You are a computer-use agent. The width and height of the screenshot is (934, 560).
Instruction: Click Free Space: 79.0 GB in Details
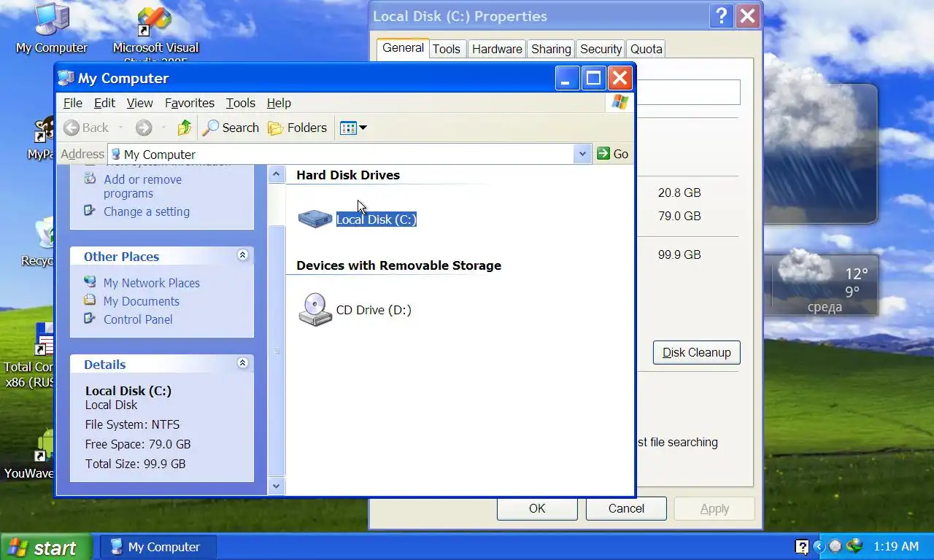coord(138,444)
